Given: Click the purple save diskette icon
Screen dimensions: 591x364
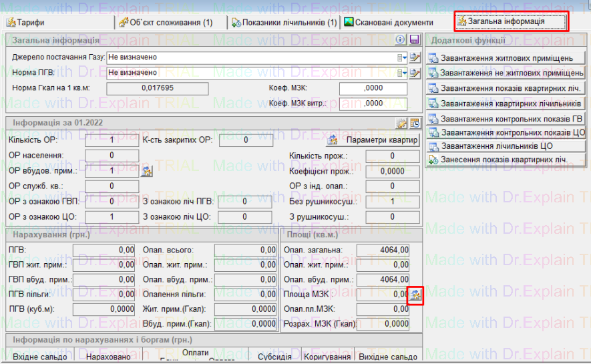Looking at the screenshot, I should 414,40.
